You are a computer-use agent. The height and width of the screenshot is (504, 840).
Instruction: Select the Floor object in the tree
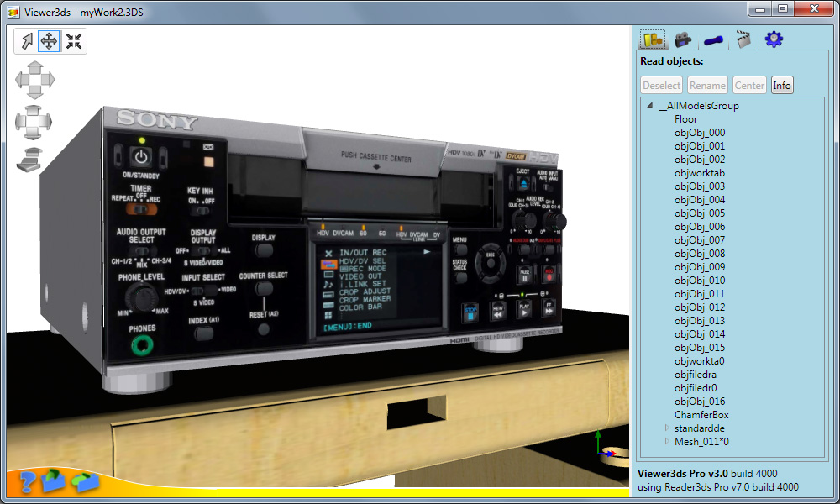[685, 119]
